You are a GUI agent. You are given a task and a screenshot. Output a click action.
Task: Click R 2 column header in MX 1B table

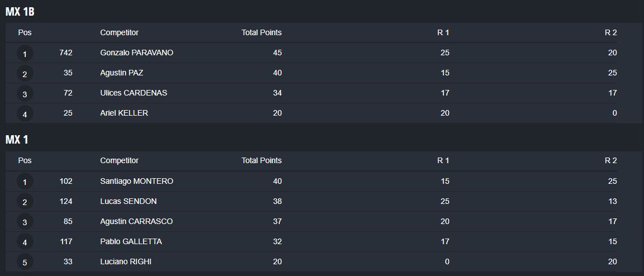(x=610, y=32)
